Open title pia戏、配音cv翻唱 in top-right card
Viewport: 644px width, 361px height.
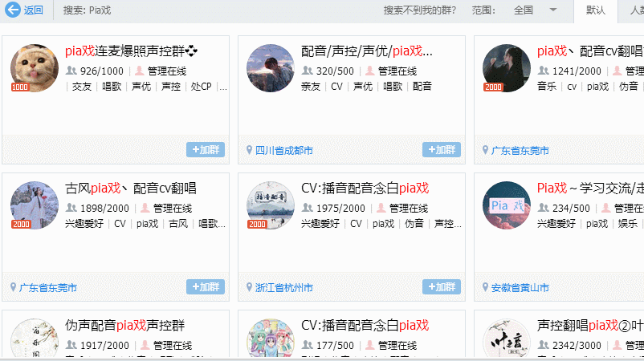point(591,51)
